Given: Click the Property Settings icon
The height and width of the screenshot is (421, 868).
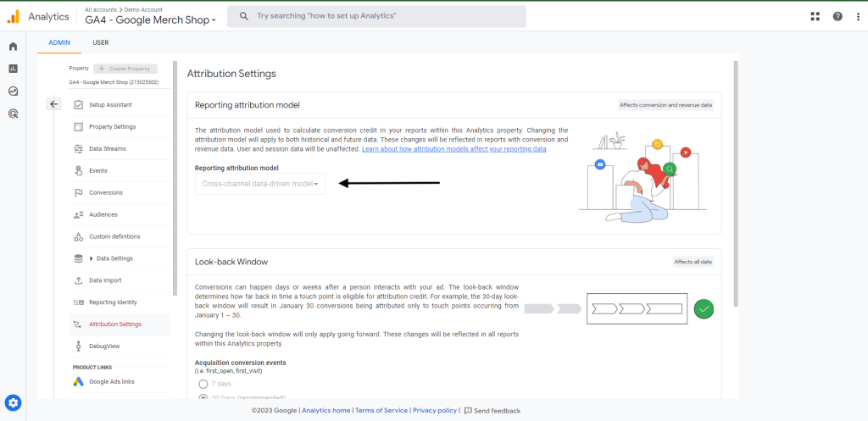Looking at the screenshot, I should (78, 127).
